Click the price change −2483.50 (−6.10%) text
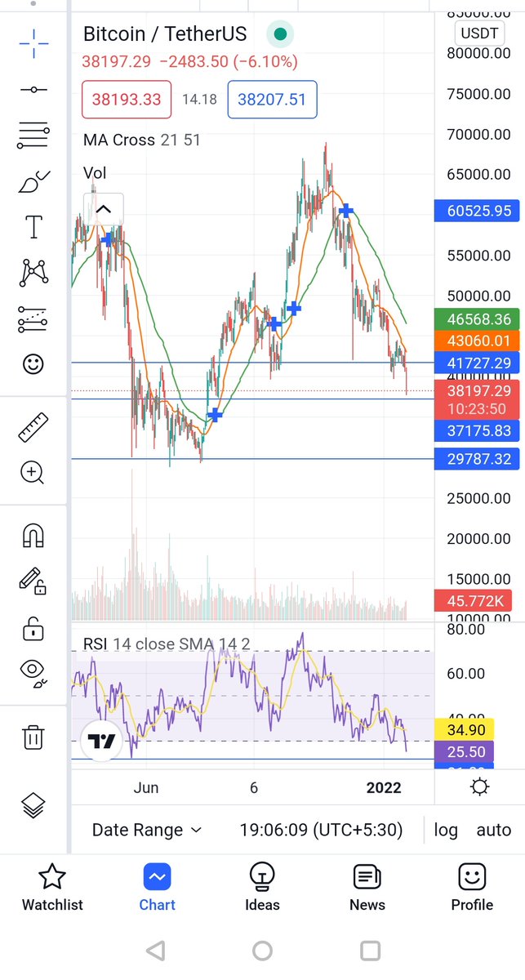Viewport: 525px width, 980px height. coord(228,61)
